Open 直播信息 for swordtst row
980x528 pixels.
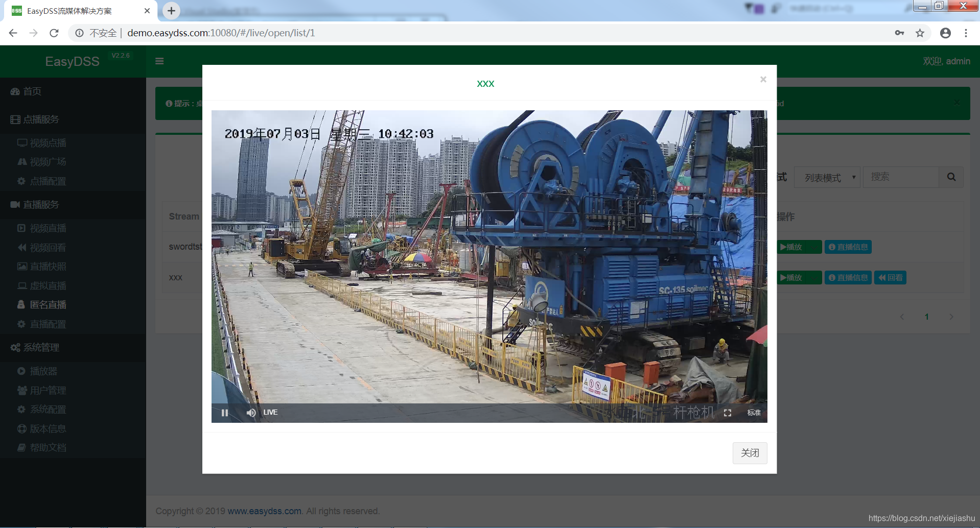point(848,247)
